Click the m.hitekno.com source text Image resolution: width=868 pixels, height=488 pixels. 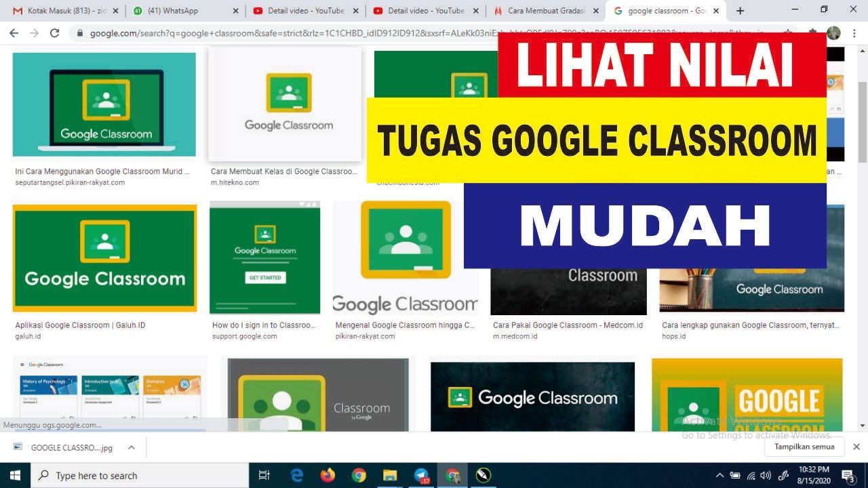[x=235, y=182]
